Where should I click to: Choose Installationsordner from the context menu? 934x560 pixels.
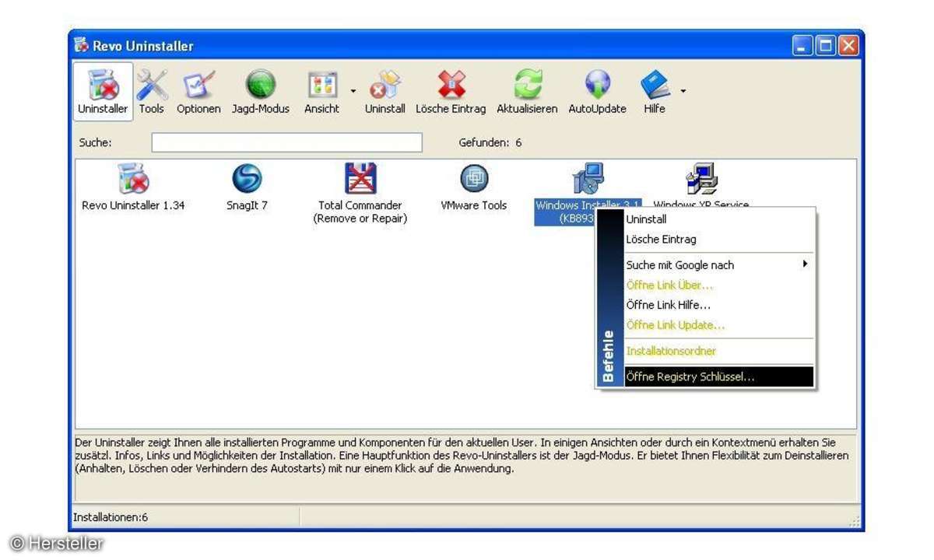point(718,352)
